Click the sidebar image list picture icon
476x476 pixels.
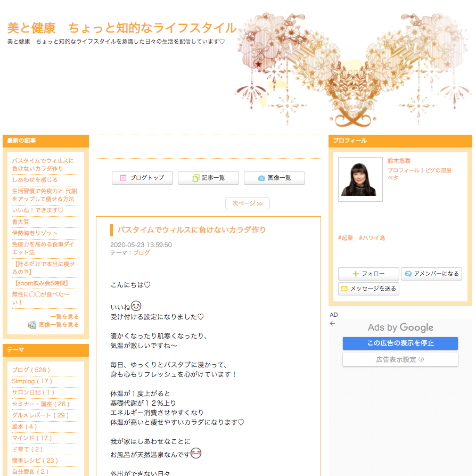(32, 325)
